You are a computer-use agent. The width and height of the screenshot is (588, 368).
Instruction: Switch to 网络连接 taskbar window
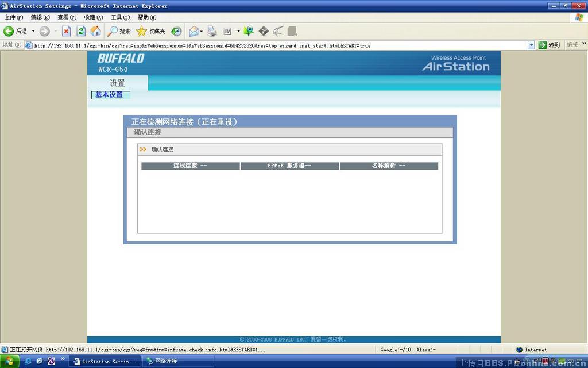tap(178, 361)
